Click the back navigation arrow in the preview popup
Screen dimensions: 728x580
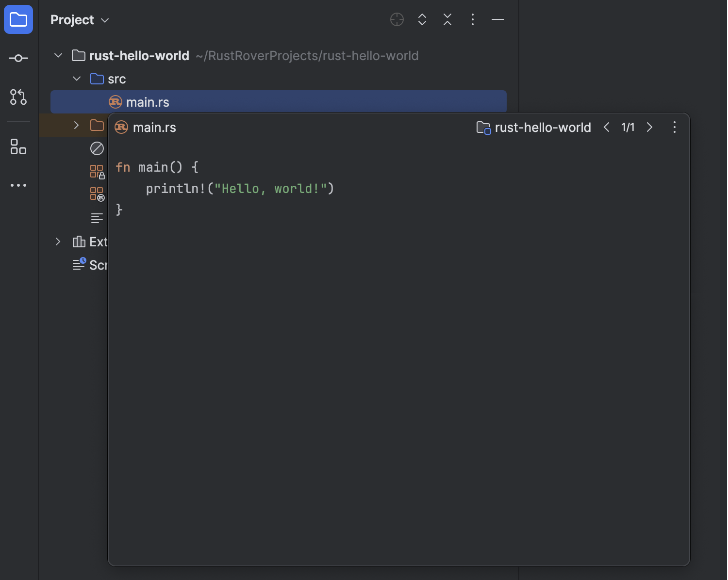point(606,127)
